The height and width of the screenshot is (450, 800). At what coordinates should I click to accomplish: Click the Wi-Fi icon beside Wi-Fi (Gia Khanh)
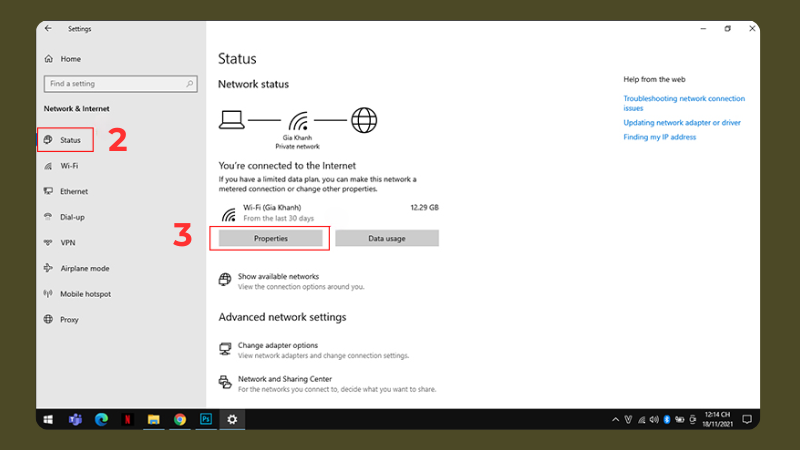click(x=229, y=214)
